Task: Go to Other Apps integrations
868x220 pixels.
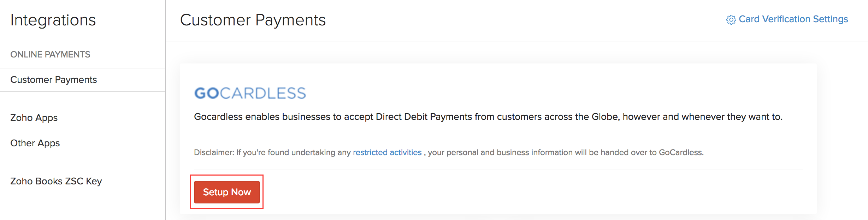Action: pyautogui.click(x=35, y=143)
